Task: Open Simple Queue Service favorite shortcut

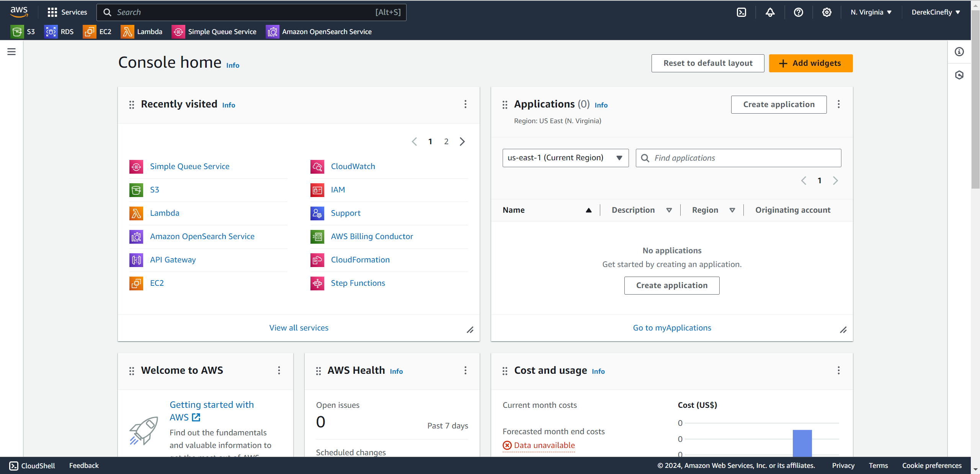Action: click(214, 32)
